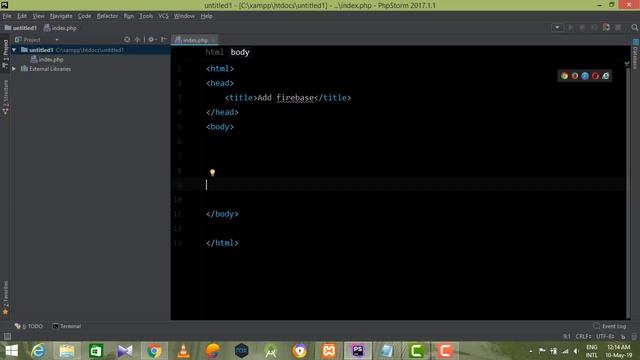The width and height of the screenshot is (640, 360).
Task: Open in Chrome browser icon
Action: 564,76
